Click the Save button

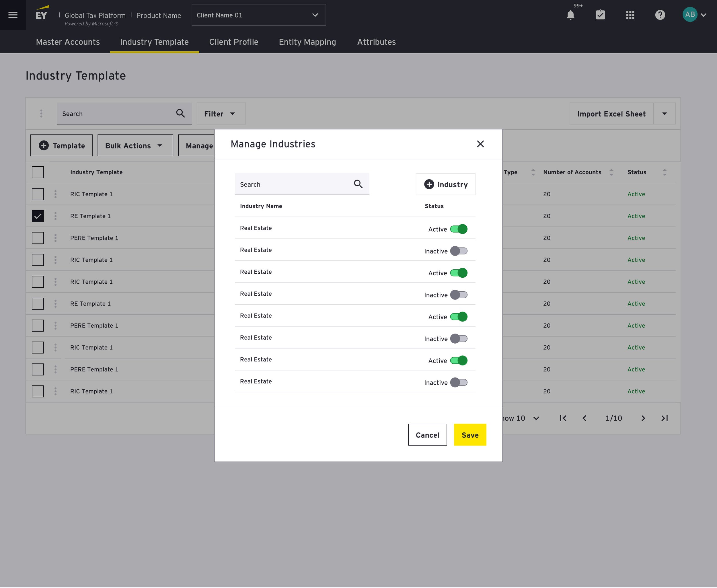470,435
